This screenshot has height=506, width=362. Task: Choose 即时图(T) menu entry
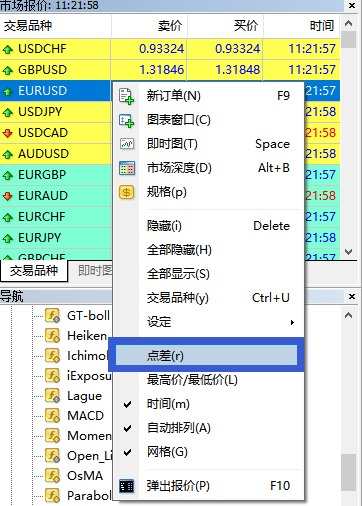208,144
